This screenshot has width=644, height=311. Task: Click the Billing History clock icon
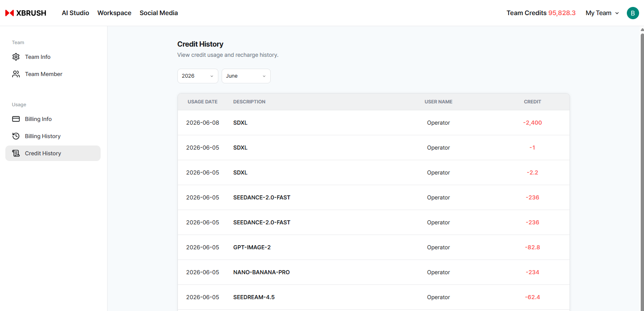16,136
